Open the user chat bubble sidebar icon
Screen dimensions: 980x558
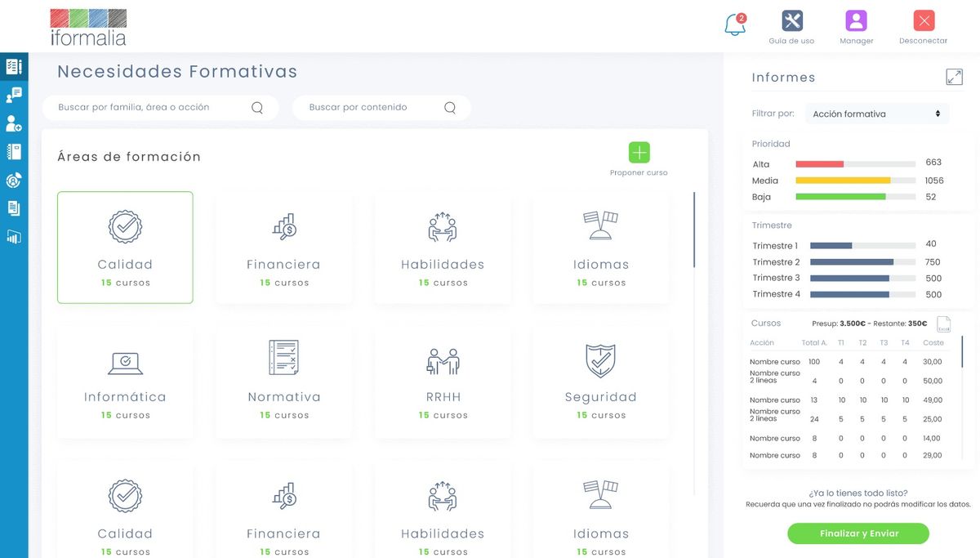click(14, 96)
